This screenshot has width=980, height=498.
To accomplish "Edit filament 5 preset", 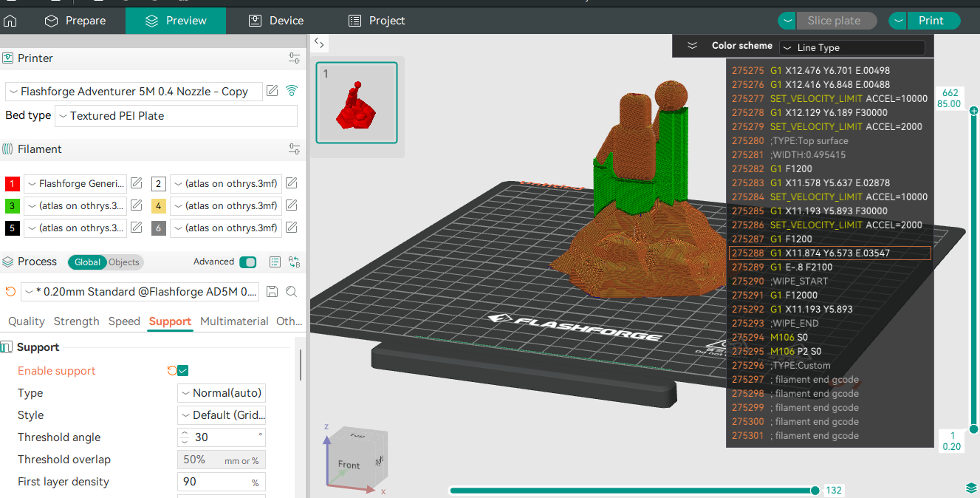I will click(137, 228).
